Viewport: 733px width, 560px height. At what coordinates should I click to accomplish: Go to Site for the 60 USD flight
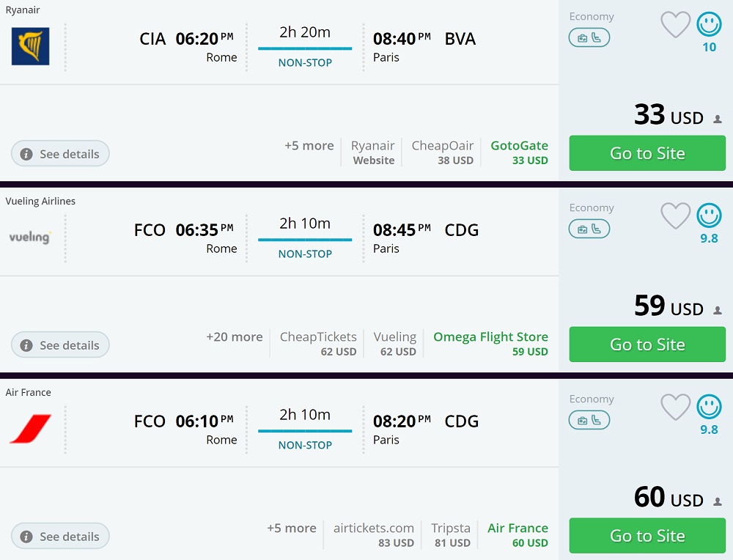pyautogui.click(x=647, y=536)
